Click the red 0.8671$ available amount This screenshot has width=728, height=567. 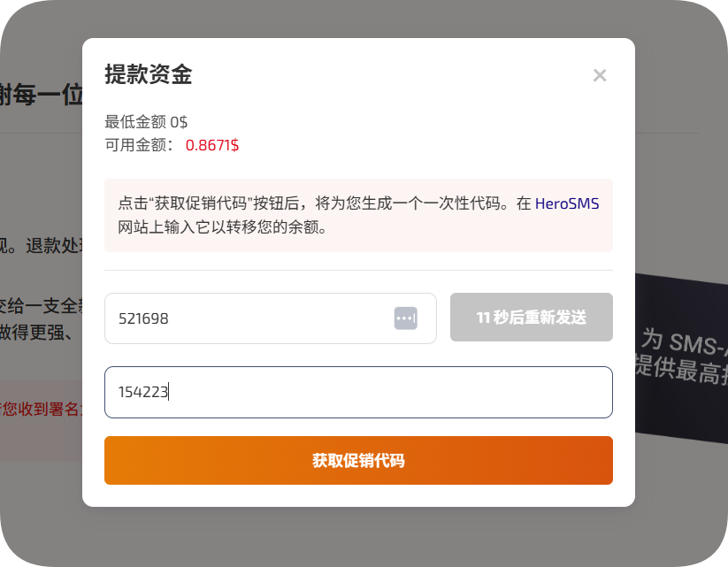coord(212,145)
